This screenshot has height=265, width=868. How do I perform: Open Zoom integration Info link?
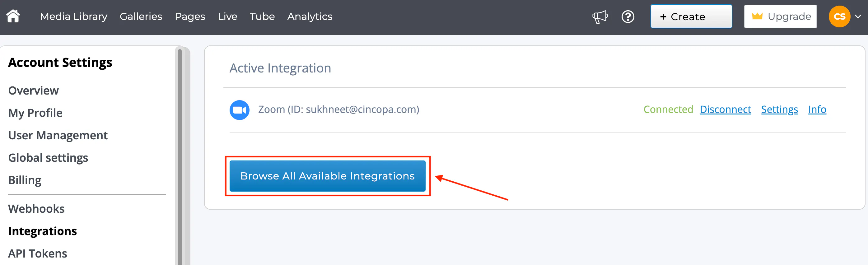[817, 109]
